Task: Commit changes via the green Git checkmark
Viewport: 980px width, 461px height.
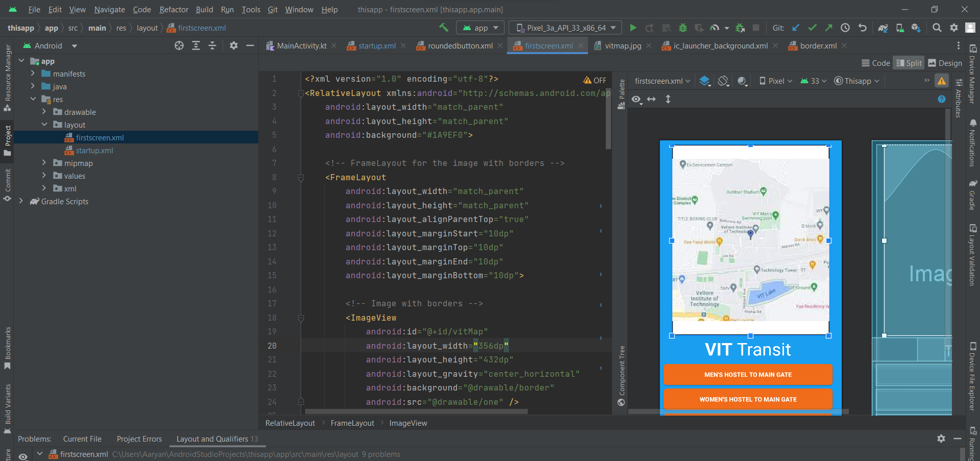Action: point(813,28)
